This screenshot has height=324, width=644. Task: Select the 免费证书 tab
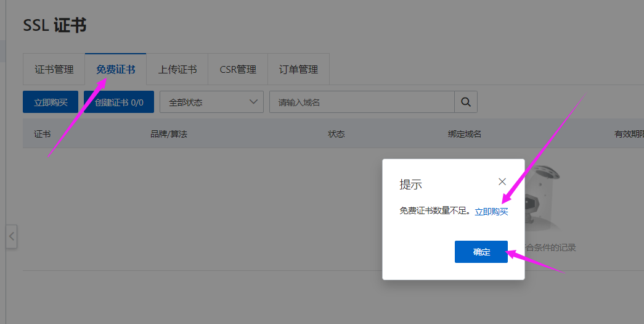tap(115, 69)
